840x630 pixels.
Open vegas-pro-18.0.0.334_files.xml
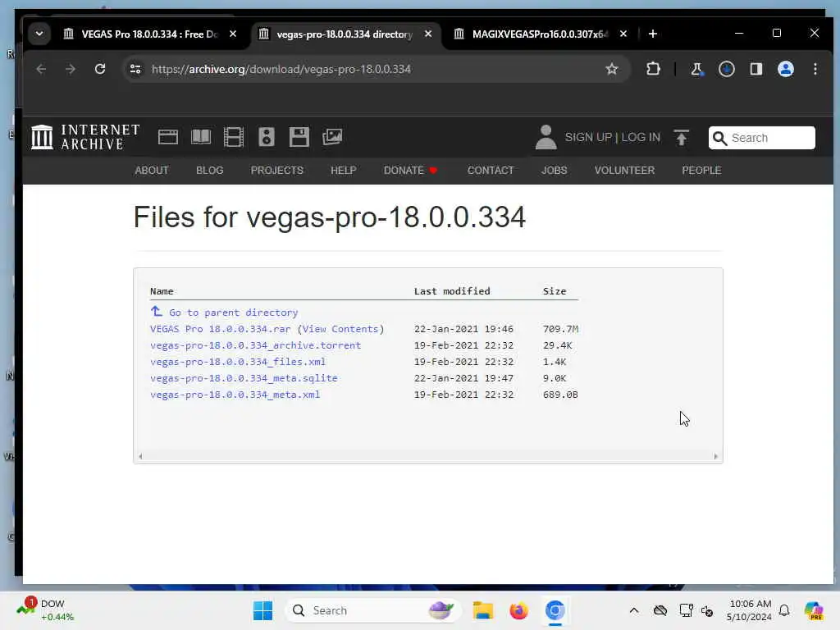[238, 362]
